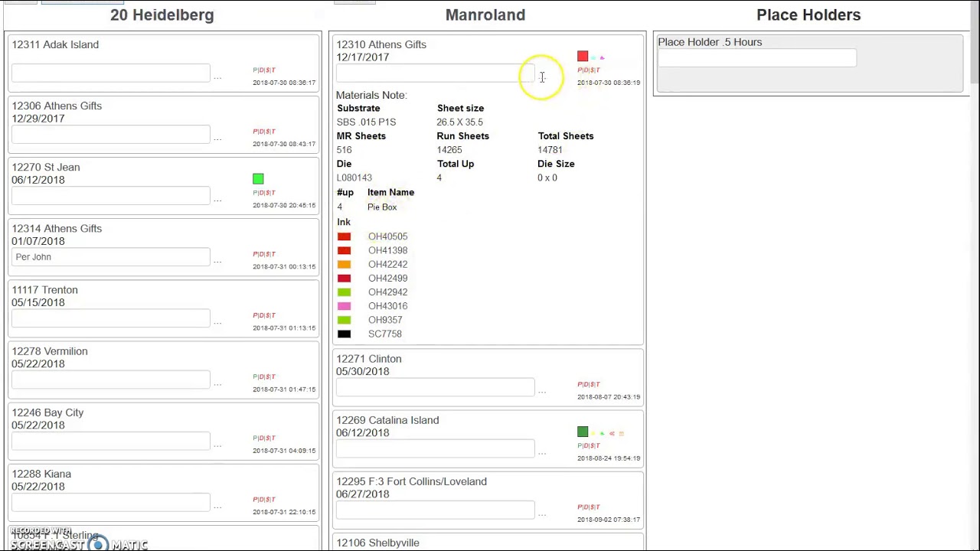Open the ellipsis menu for 12271 Clinton
980x551 pixels.
(542, 391)
